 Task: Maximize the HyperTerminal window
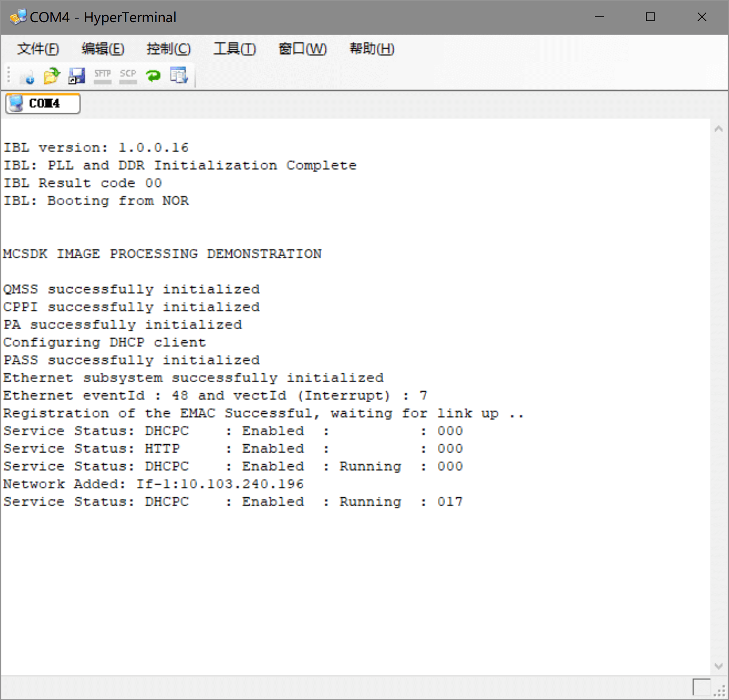[x=650, y=17]
